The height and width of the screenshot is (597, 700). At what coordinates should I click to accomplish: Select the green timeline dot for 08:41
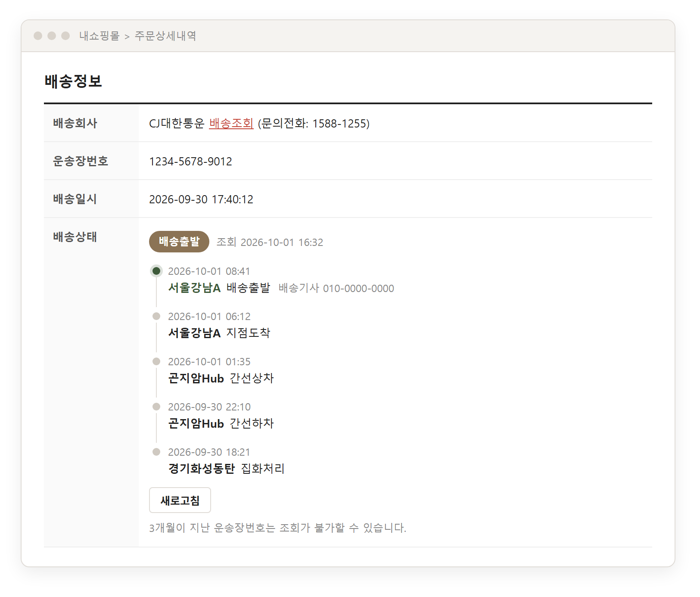[156, 271]
